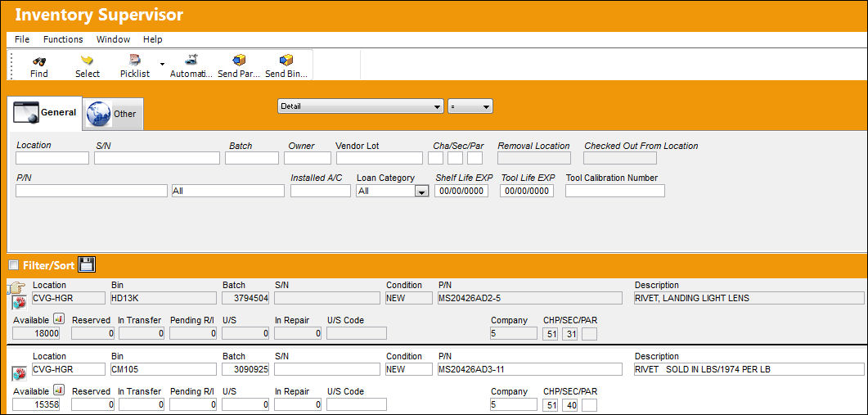
Task: Toggle the Filter/Sort checkbox
Action: (14, 265)
